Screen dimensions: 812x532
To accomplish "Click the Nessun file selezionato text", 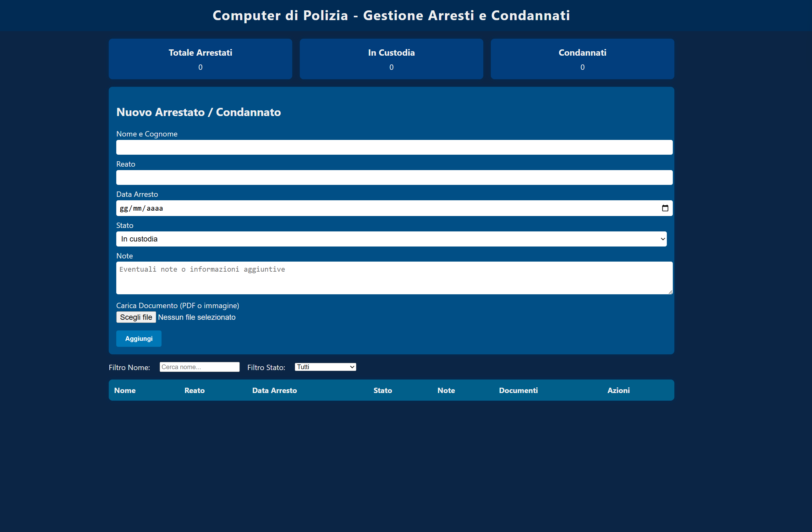I will click(196, 317).
